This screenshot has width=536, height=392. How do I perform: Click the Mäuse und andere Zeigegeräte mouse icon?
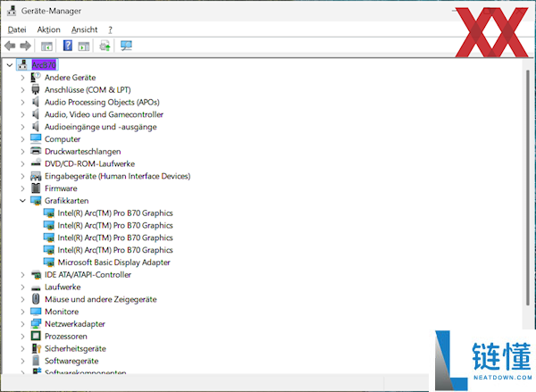[x=36, y=299]
